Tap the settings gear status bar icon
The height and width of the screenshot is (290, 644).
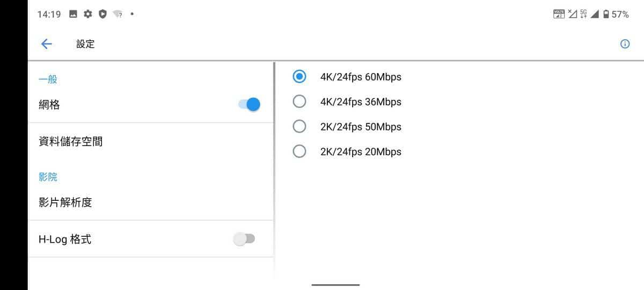point(88,15)
